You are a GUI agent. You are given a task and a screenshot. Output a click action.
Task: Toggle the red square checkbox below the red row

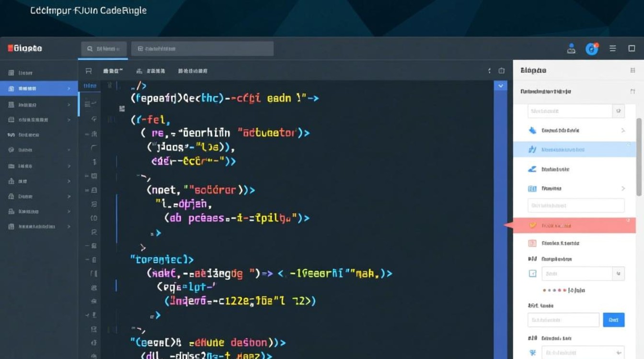532,243
